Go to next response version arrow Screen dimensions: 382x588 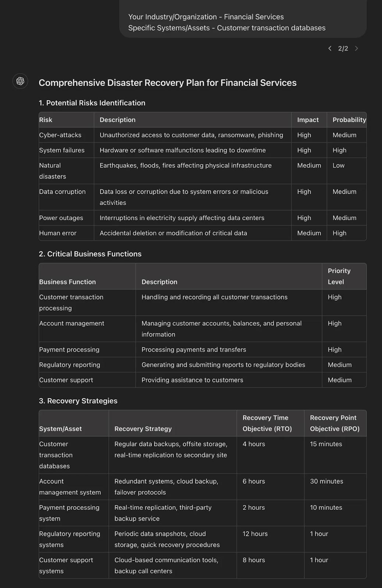[x=356, y=49]
